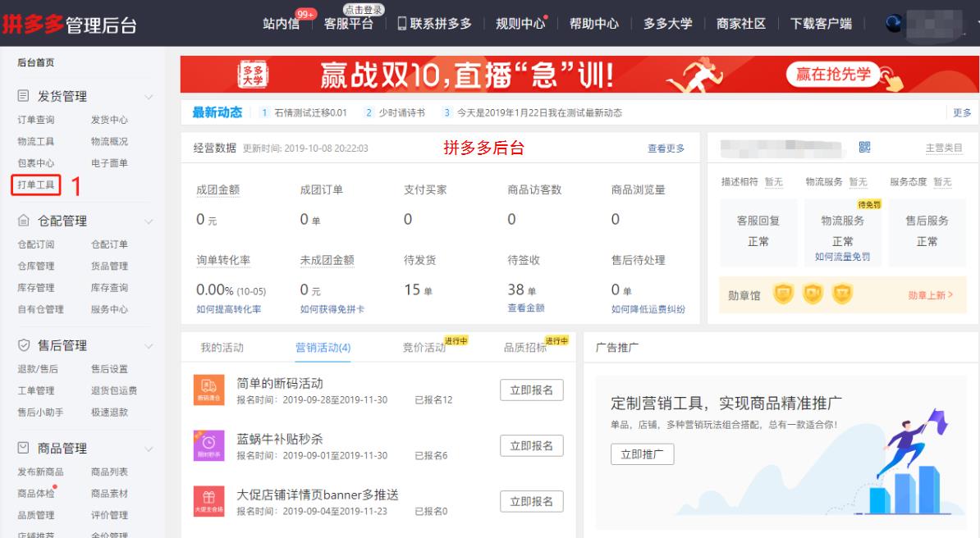The width and height of the screenshot is (980, 538).
Task: Switch to 营销活动(4) tab
Action: click(323, 348)
